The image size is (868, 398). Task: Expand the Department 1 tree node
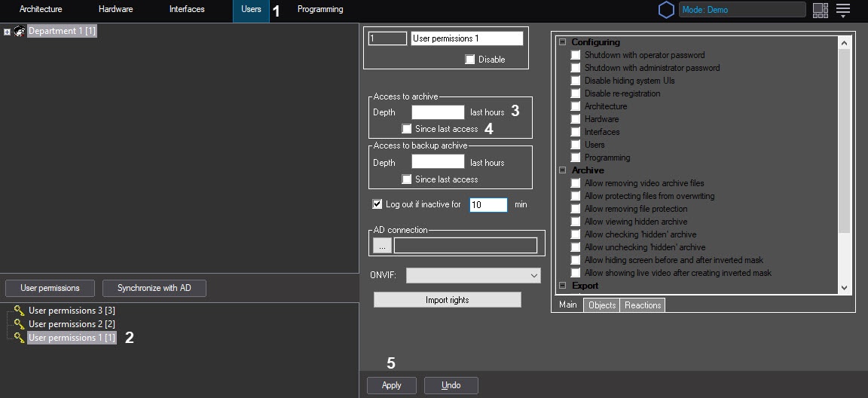click(x=7, y=32)
